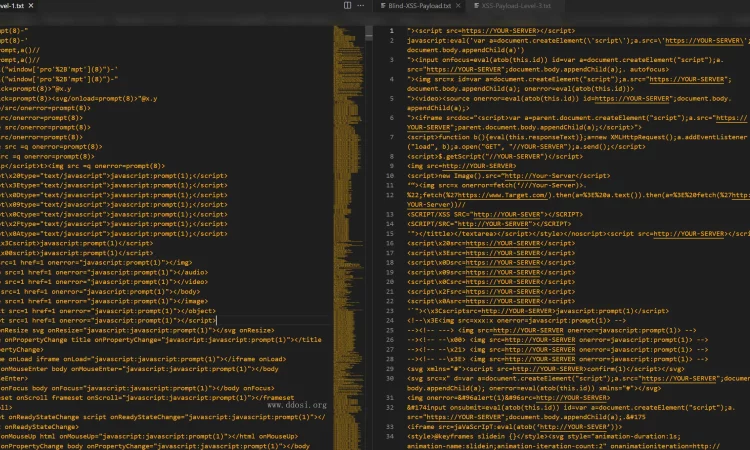Select the Level-1.txt tab
This screenshot has height=450, width=750.
(x=12, y=5)
